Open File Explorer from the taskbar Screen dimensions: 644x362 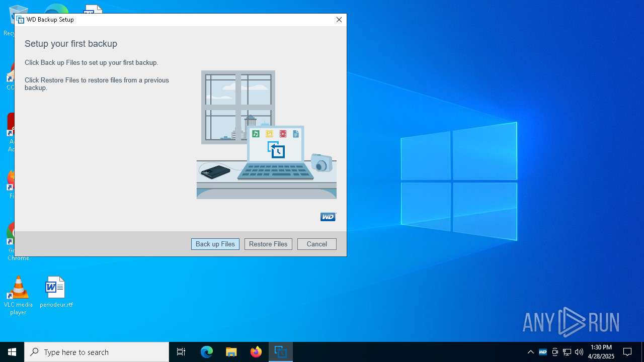click(231, 352)
